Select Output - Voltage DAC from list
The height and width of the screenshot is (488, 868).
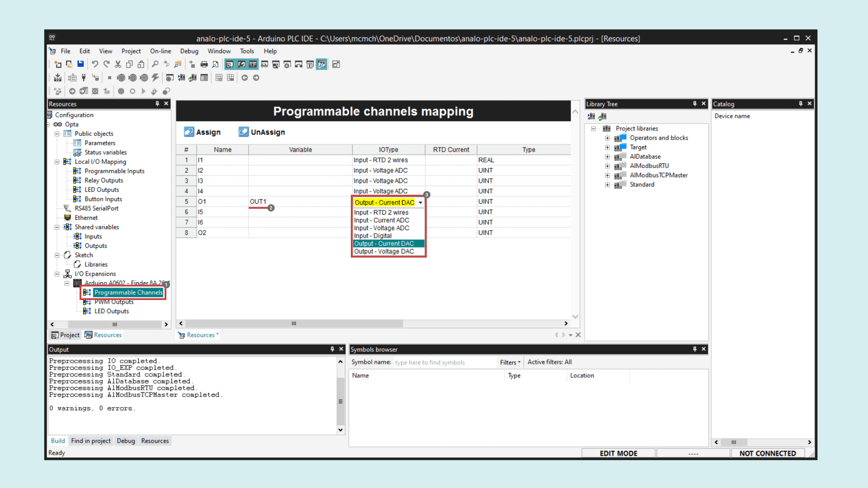click(384, 251)
